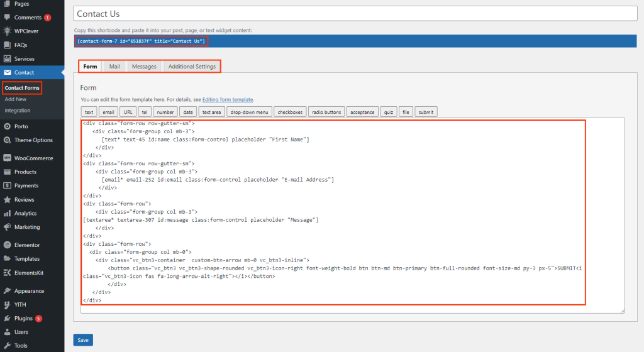Select the contact-form-7 shortcode text
This screenshot has width=644, height=352.
tap(141, 41)
